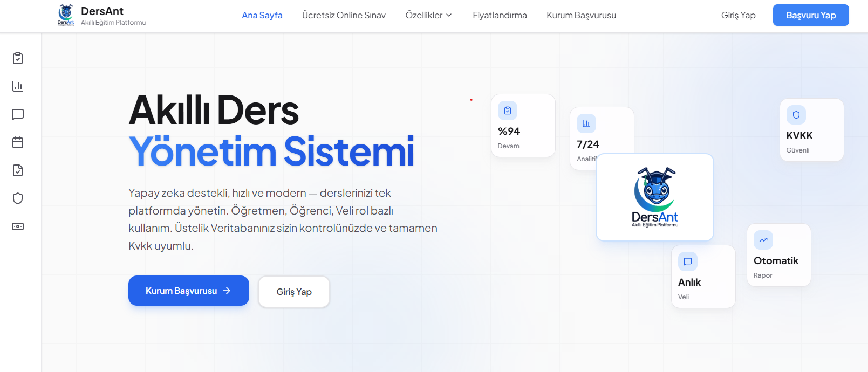The width and height of the screenshot is (868, 372).
Task: Navigate to Kurum Başvurusu in the navbar
Action: [581, 15]
